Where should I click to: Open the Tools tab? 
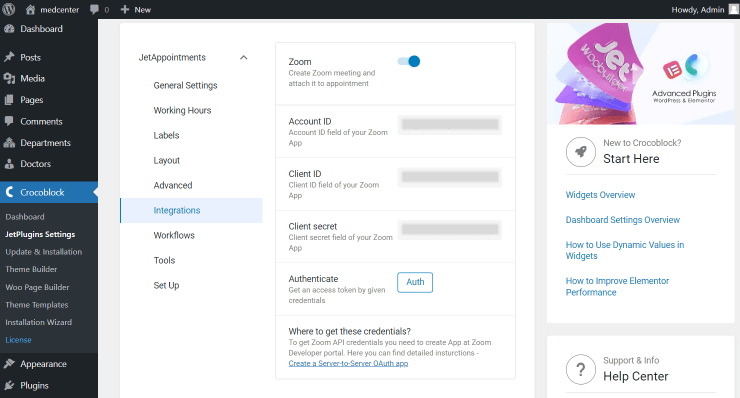click(x=164, y=261)
